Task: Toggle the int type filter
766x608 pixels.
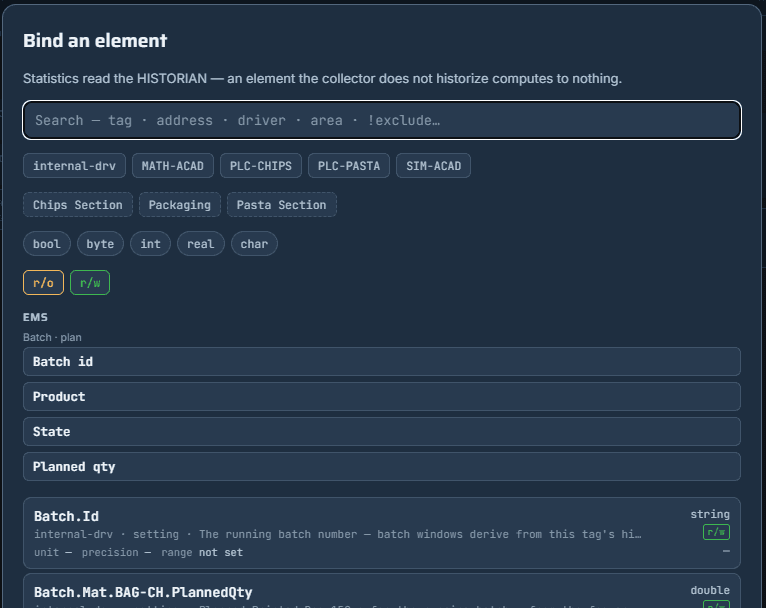Action: coord(150,244)
